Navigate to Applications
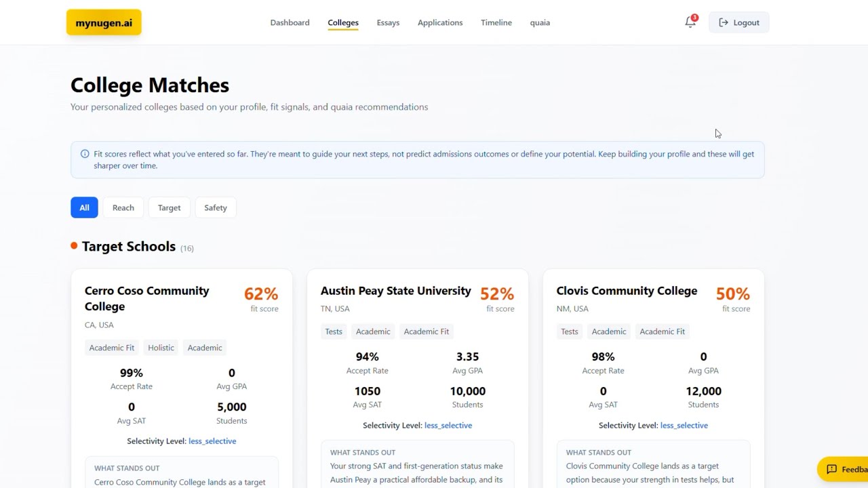This screenshot has height=488, width=868. [x=440, y=22]
